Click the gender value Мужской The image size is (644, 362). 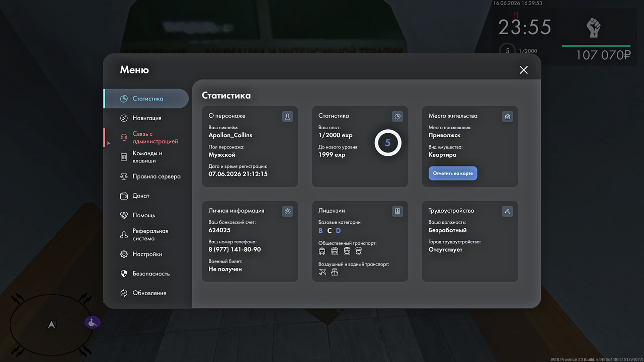222,155
